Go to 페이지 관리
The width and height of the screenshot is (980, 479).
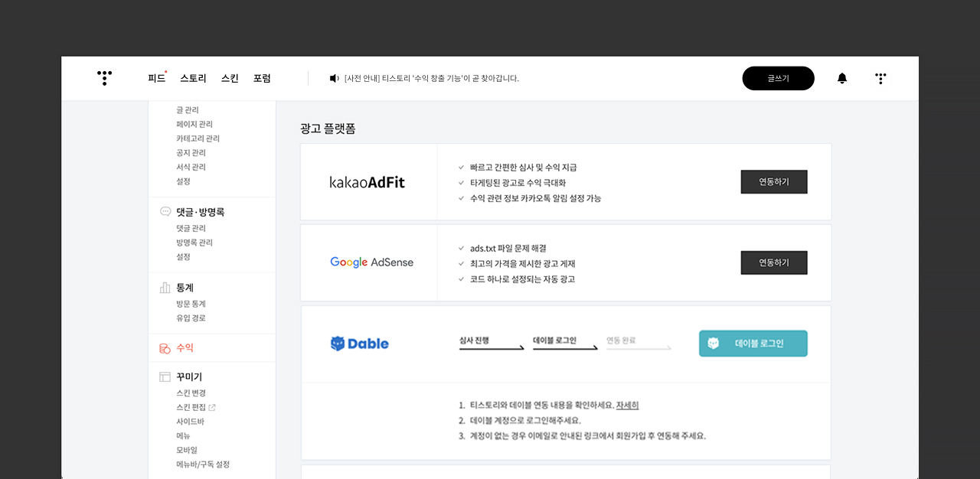coord(194,124)
